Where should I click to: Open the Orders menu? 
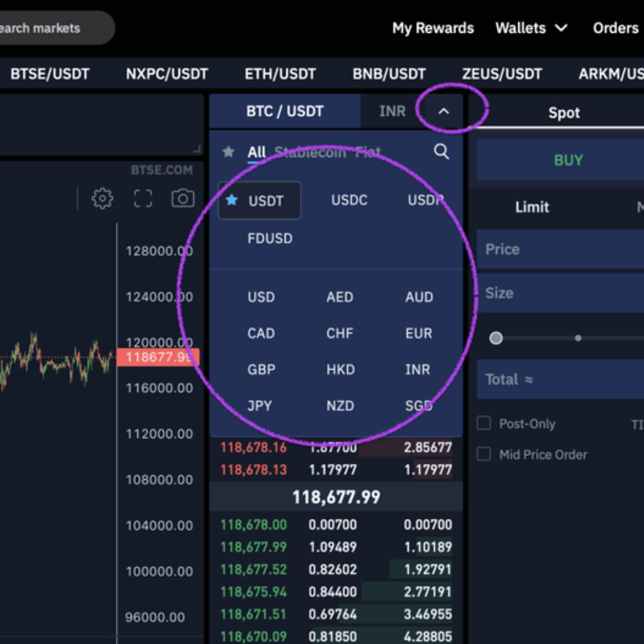[615, 28]
